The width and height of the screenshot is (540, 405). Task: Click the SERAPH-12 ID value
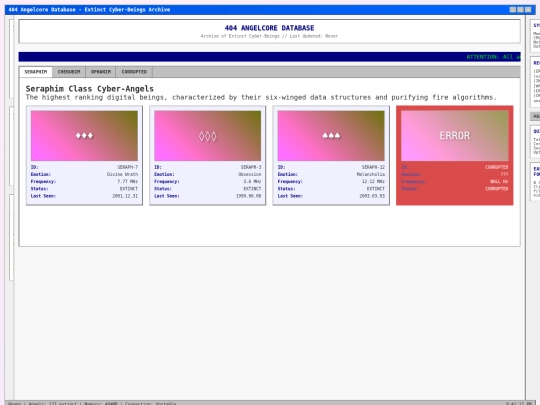[373, 167]
